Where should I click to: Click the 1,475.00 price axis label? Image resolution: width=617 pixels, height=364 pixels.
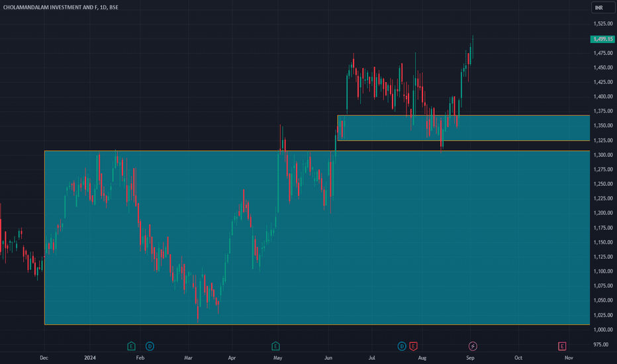click(603, 53)
